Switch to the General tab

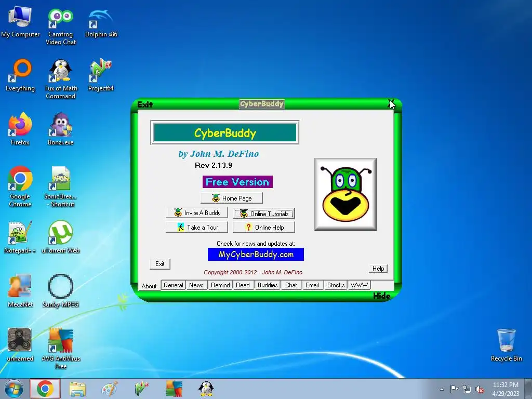click(x=174, y=285)
